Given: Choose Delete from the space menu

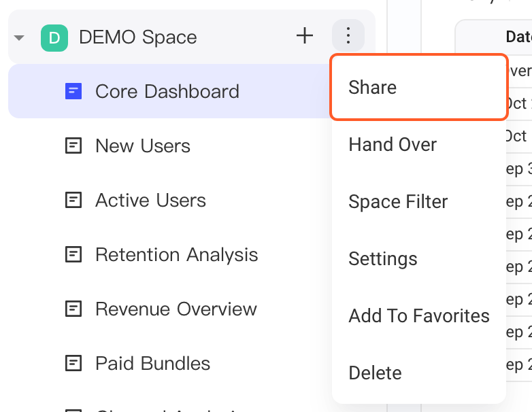Looking at the screenshot, I should [x=419, y=373].
